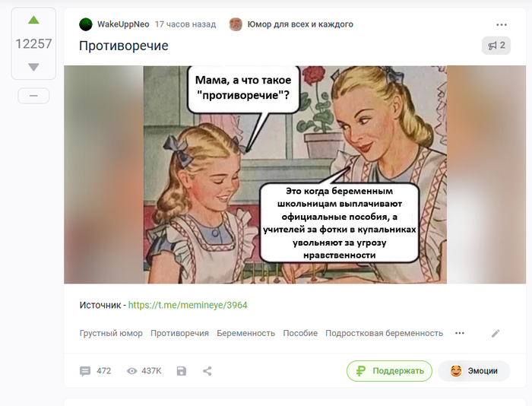Edit tags with the pencil icon

(x=496, y=334)
